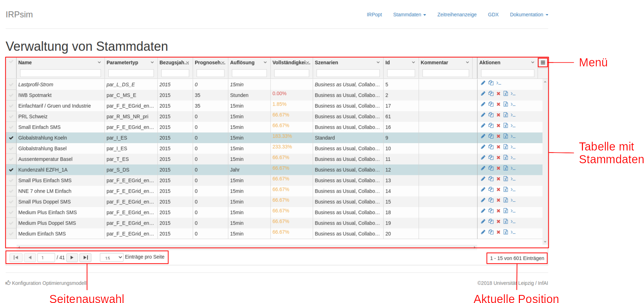Deselect the Globalstrahlung Koeln row checkmark
Image resolution: width=644 pixels, height=303 pixels.
[x=11, y=138]
